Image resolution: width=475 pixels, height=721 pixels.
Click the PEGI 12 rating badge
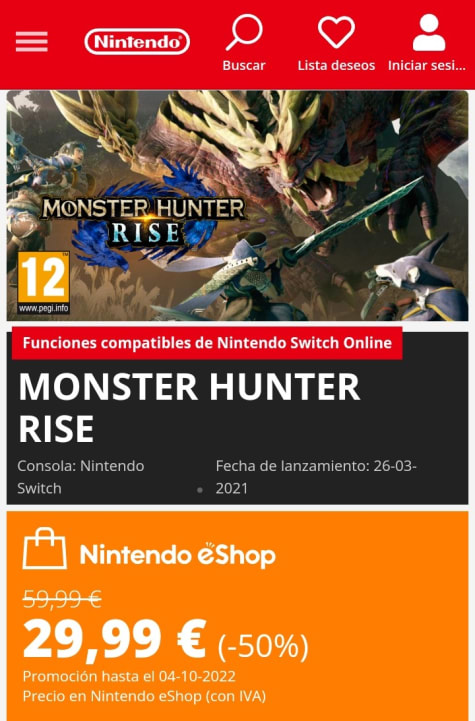click(x=44, y=283)
